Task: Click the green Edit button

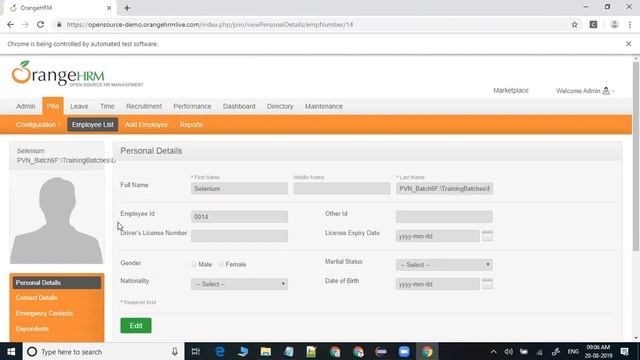Action: click(136, 325)
